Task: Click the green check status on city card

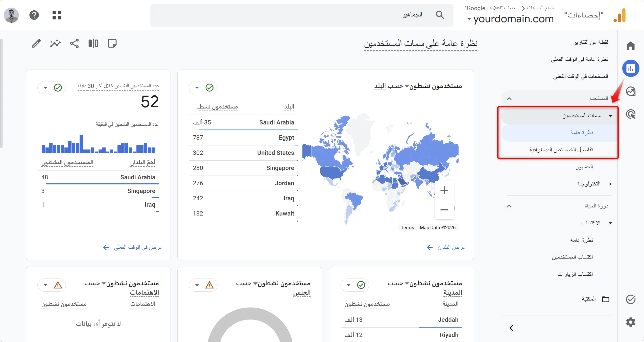Action: (x=361, y=285)
